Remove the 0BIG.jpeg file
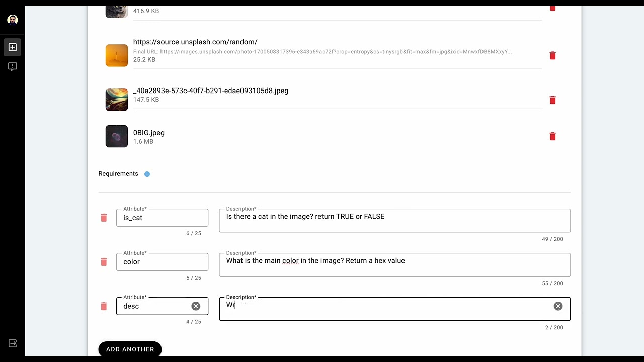This screenshot has height=362, width=644. click(x=552, y=136)
